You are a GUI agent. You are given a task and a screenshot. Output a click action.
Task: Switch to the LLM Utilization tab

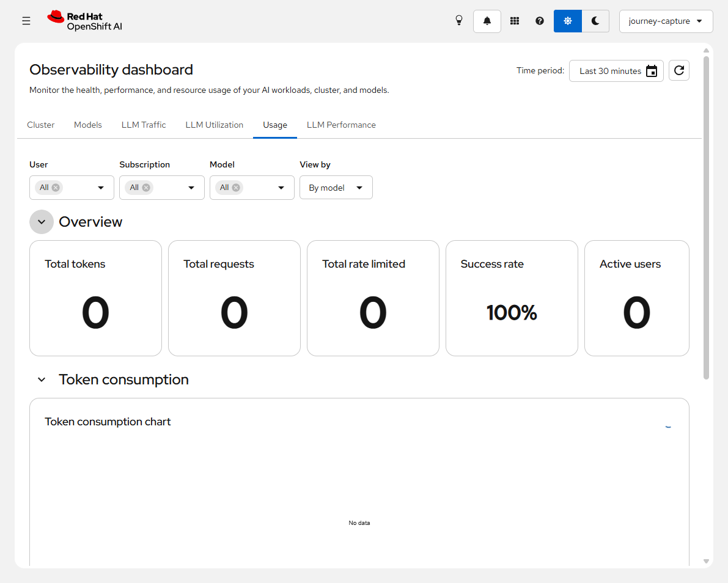(214, 125)
